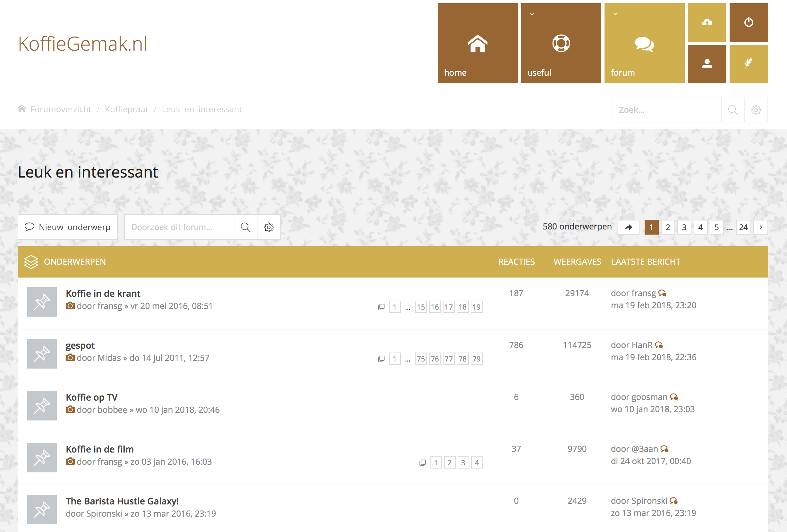Image resolution: width=787 pixels, height=532 pixels.
Task: Click the feather quill icon tile
Action: [749, 64]
